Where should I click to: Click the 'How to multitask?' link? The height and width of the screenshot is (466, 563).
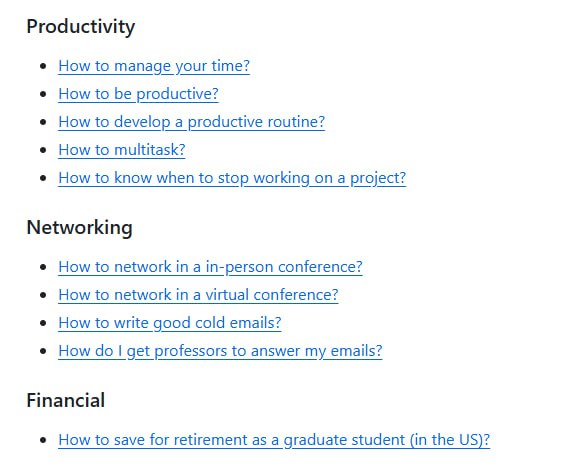click(x=122, y=150)
